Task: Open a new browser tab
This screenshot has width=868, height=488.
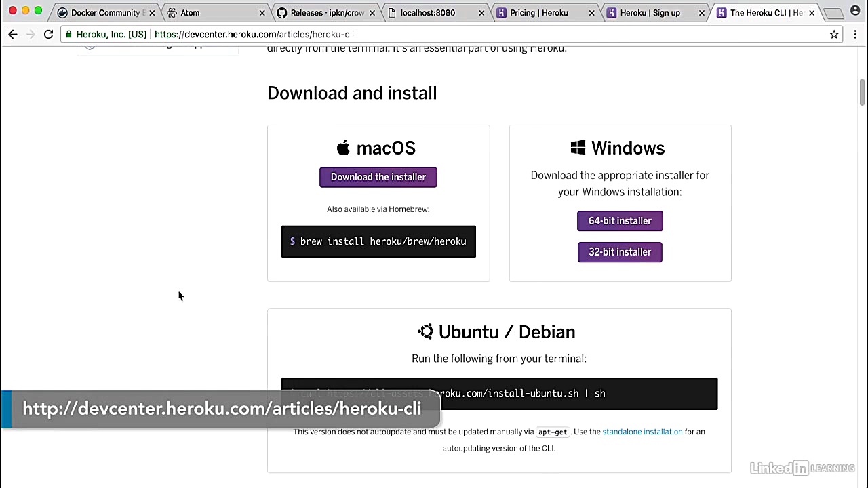Action: tap(834, 13)
